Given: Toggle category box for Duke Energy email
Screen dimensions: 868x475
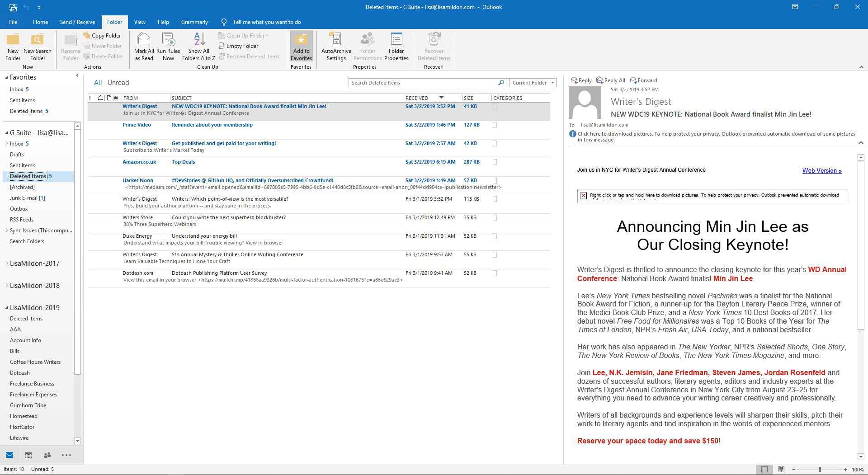Looking at the screenshot, I should click(x=495, y=236).
